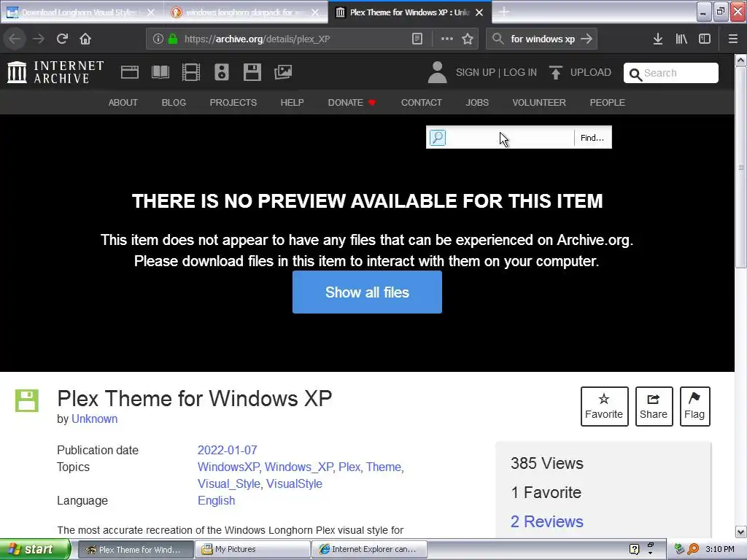Go to the Firefox home page
The width and height of the screenshot is (747, 560).
[x=85, y=39]
